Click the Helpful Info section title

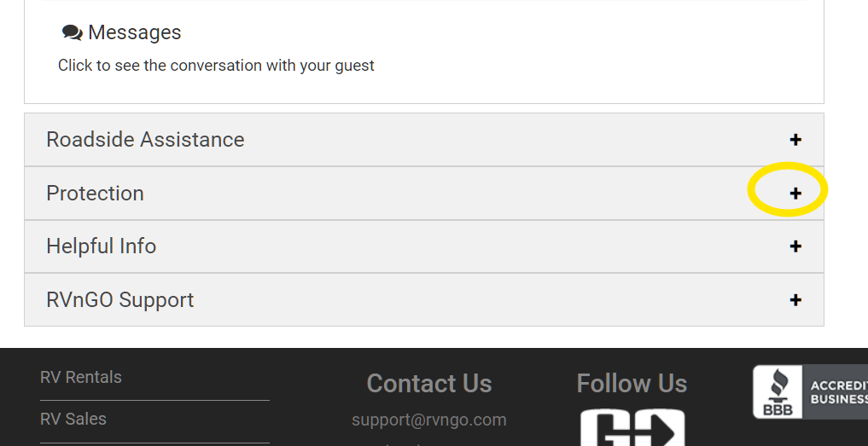[102, 246]
